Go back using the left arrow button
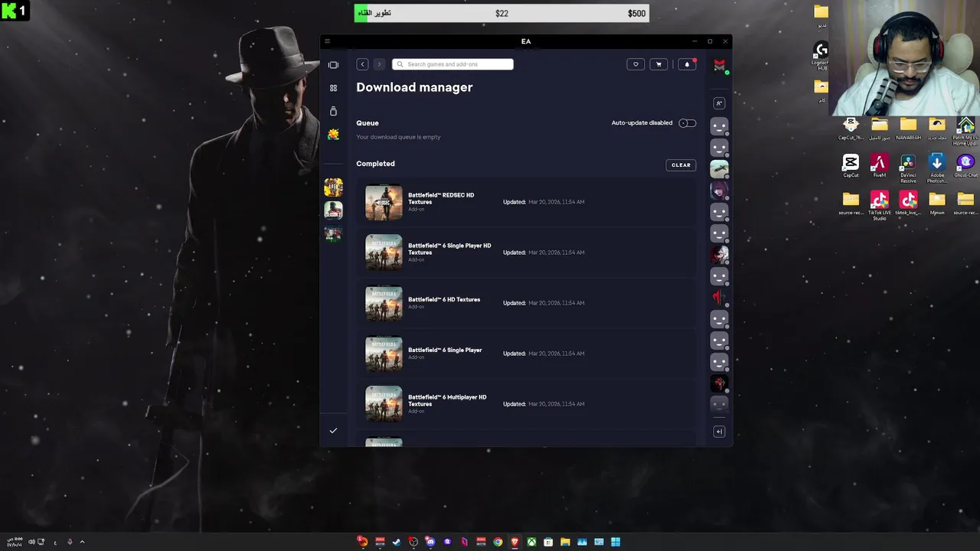980x551 pixels. pyautogui.click(x=362, y=64)
